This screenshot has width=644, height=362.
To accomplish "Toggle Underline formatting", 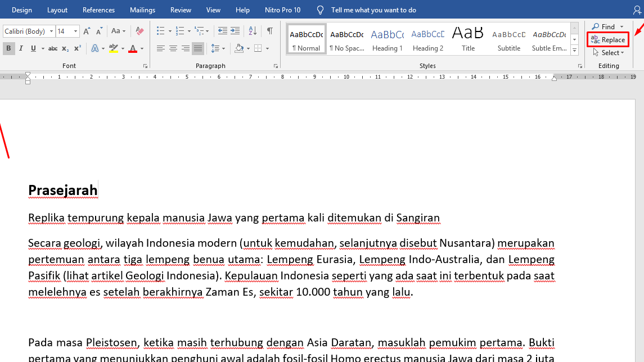I will (x=33, y=48).
